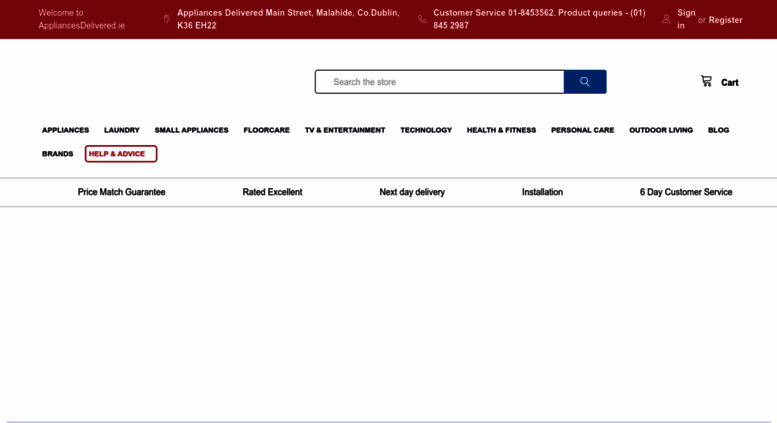The height and width of the screenshot is (423, 777).
Task: Click Welcome to AppliancesDelivered.ie text
Action: 82,19
